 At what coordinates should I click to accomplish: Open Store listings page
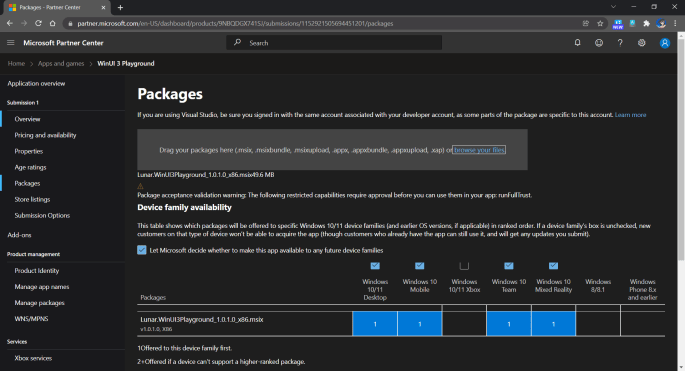point(32,199)
